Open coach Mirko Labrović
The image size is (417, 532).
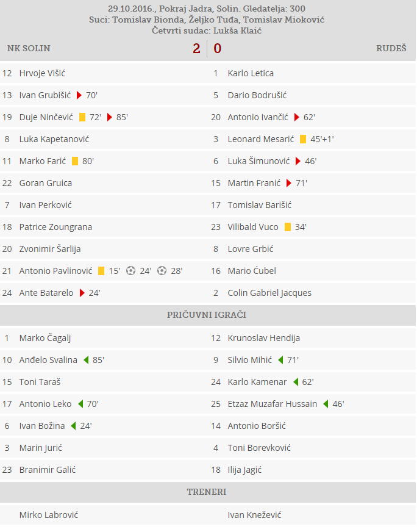point(49,515)
